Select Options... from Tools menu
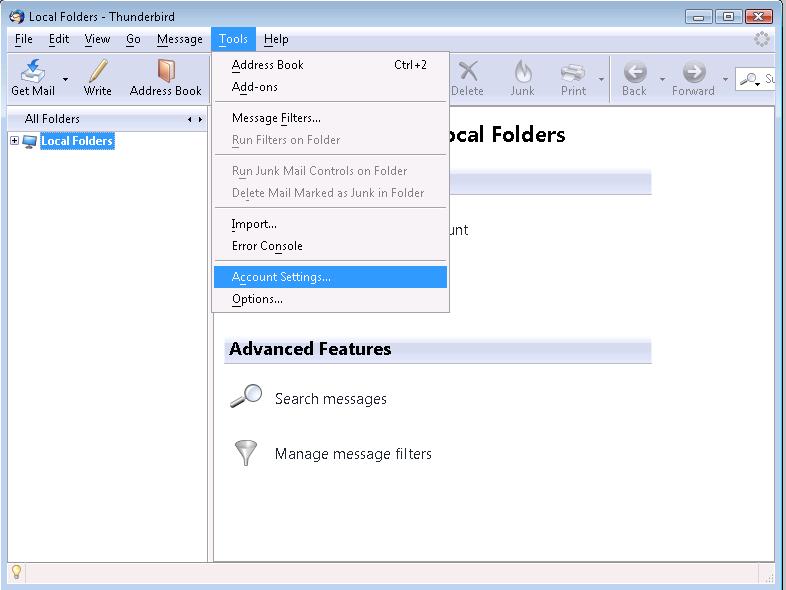The width and height of the screenshot is (786, 590). pos(330,299)
